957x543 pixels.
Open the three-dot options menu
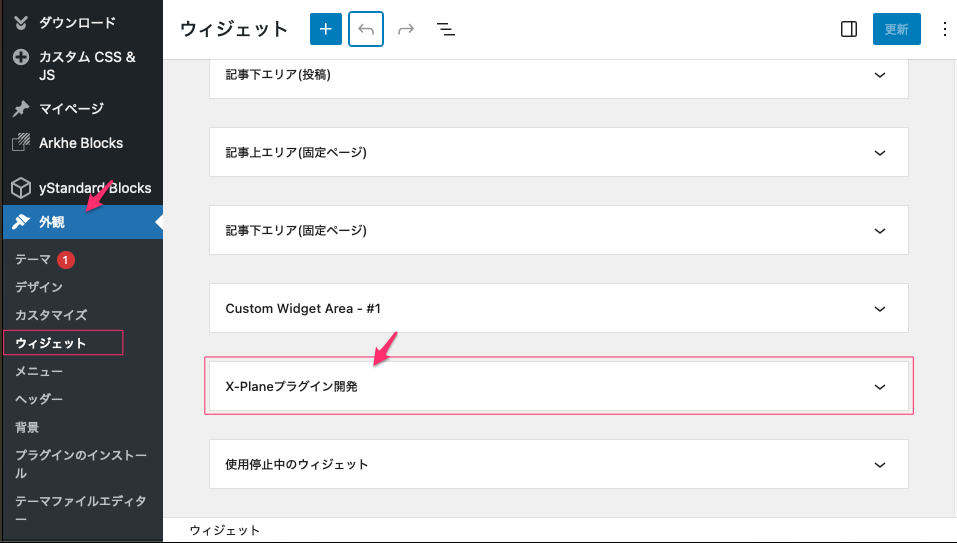(x=945, y=29)
